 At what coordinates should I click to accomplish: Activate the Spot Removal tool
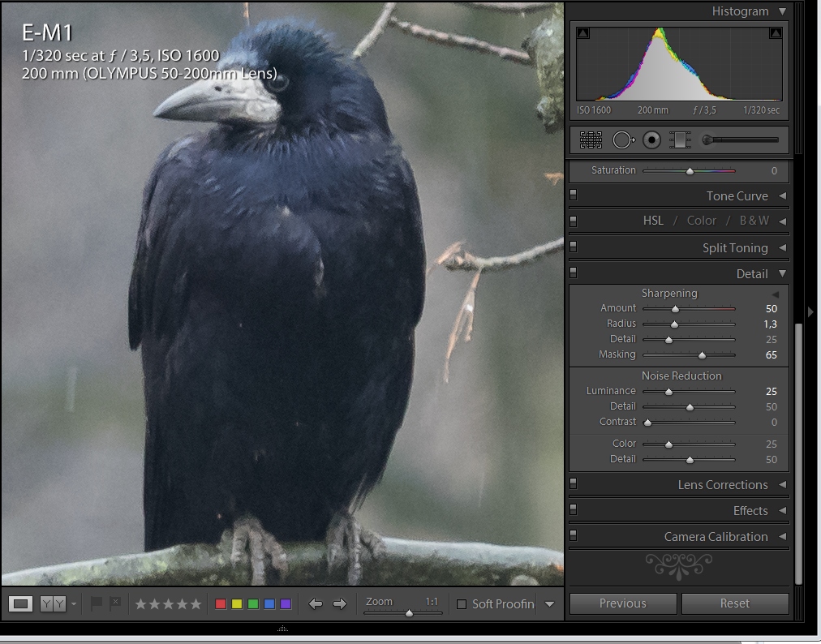(622, 140)
